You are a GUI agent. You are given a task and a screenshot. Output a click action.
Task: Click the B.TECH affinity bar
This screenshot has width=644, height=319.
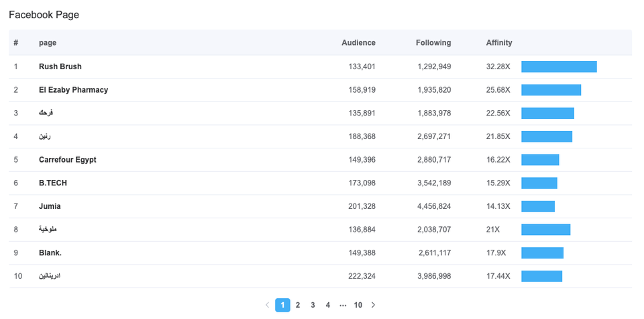(x=539, y=183)
